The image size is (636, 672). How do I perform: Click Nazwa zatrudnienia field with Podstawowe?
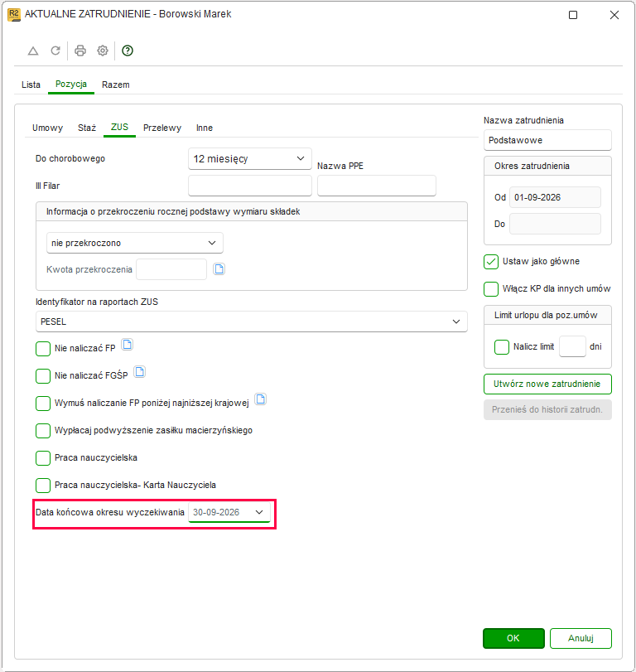point(547,140)
